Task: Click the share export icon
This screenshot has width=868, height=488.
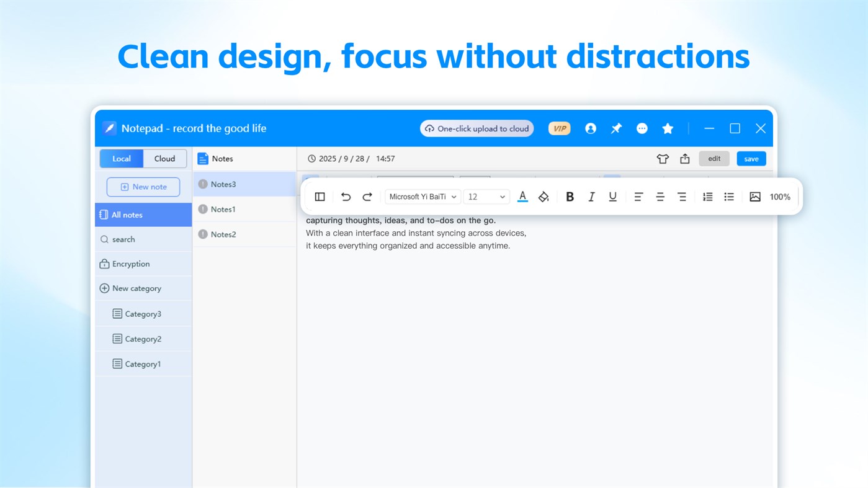Action: click(x=685, y=159)
